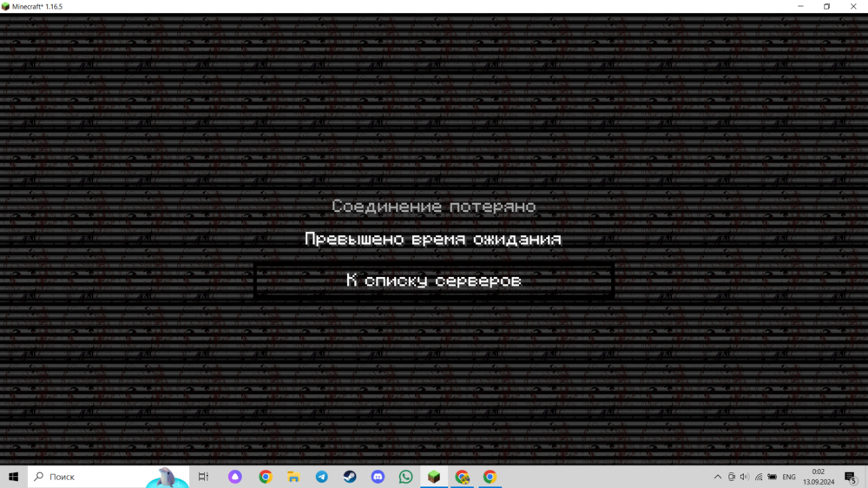Open the volume control in the tray
The image size is (868, 488).
point(745,477)
